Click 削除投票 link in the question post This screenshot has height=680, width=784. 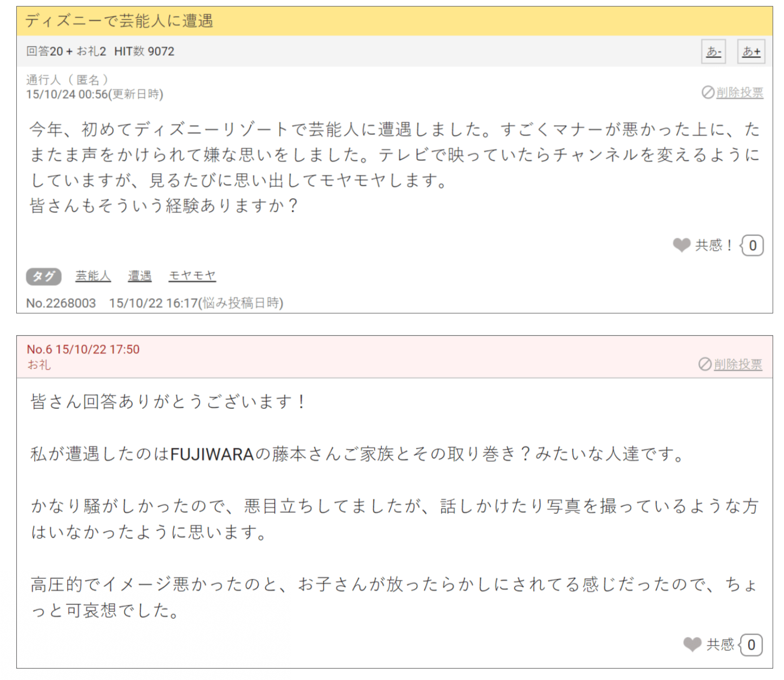740,93
